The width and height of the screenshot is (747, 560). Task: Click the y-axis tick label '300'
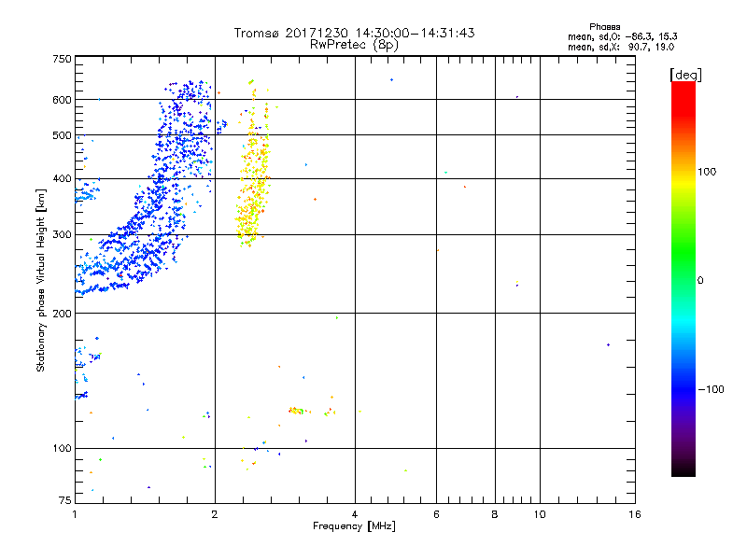tap(62, 235)
